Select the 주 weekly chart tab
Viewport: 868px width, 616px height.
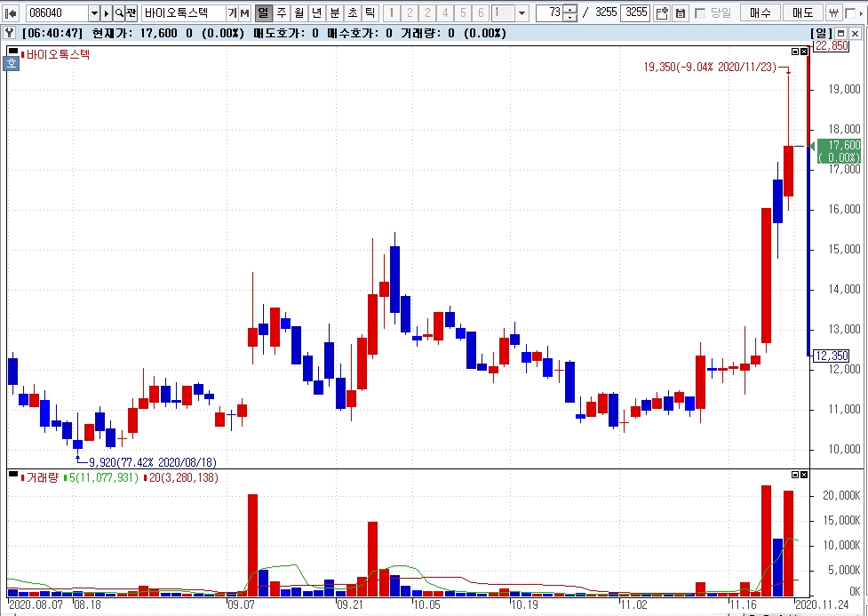282,13
